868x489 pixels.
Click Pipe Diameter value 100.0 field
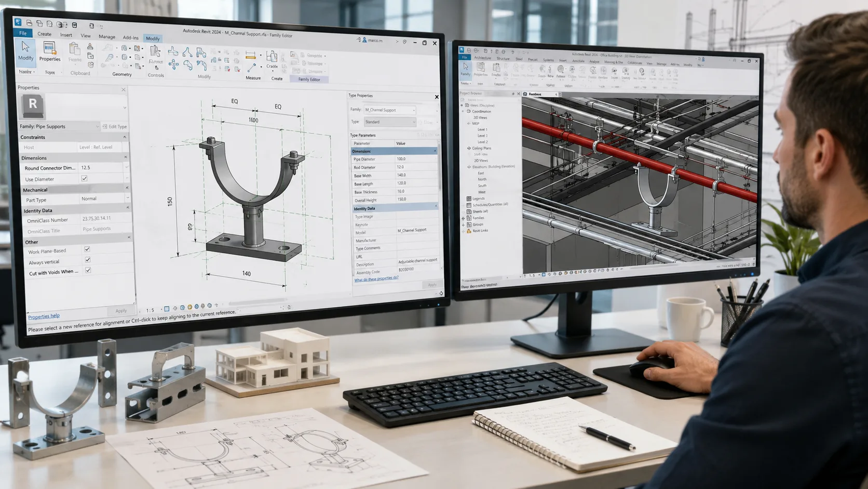tap(416, 159)
